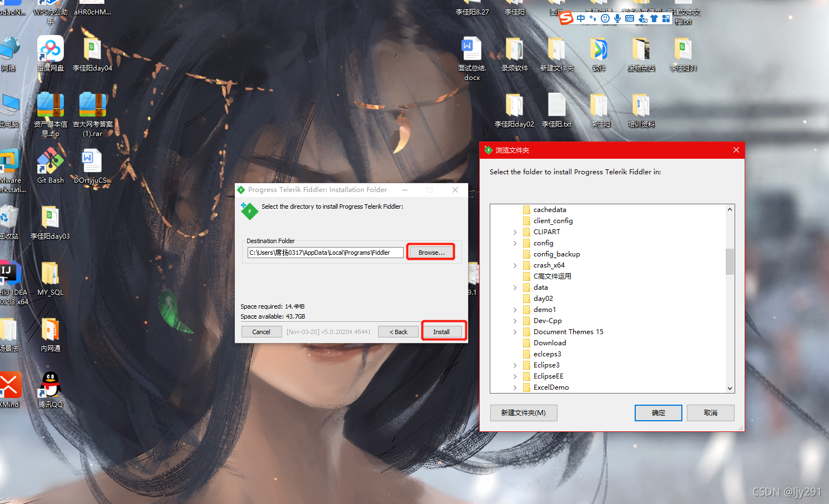Go back with the < Back button

398,332
